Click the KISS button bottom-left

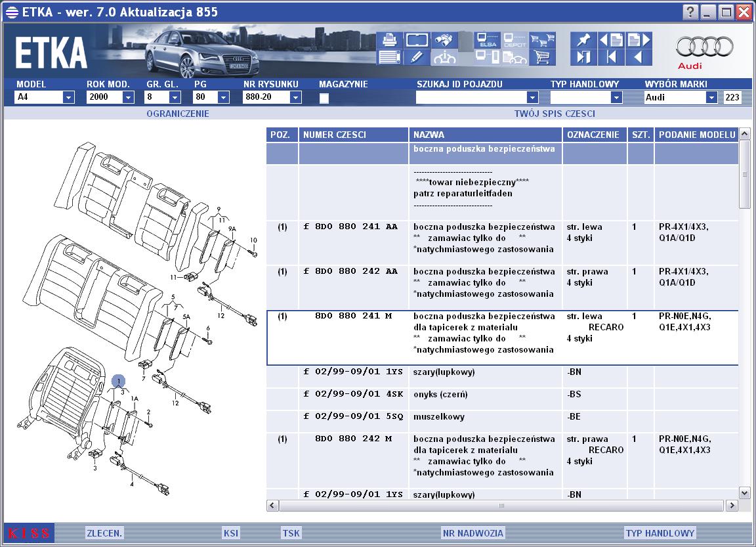29,533
